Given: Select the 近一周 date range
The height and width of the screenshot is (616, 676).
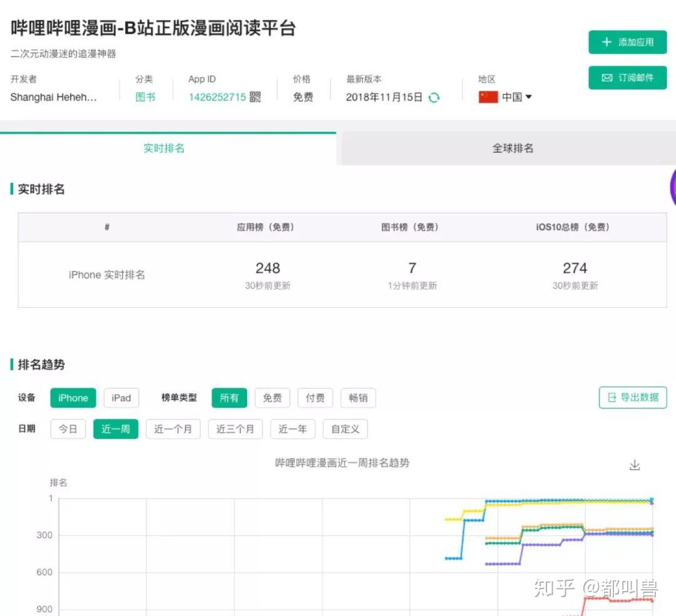Looking at the screenshot, I should tap(116, 429).
